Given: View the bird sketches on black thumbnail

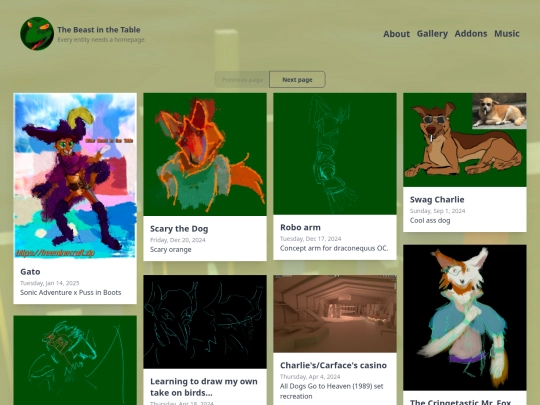Looking at the screenshot, I should (205, 322).
